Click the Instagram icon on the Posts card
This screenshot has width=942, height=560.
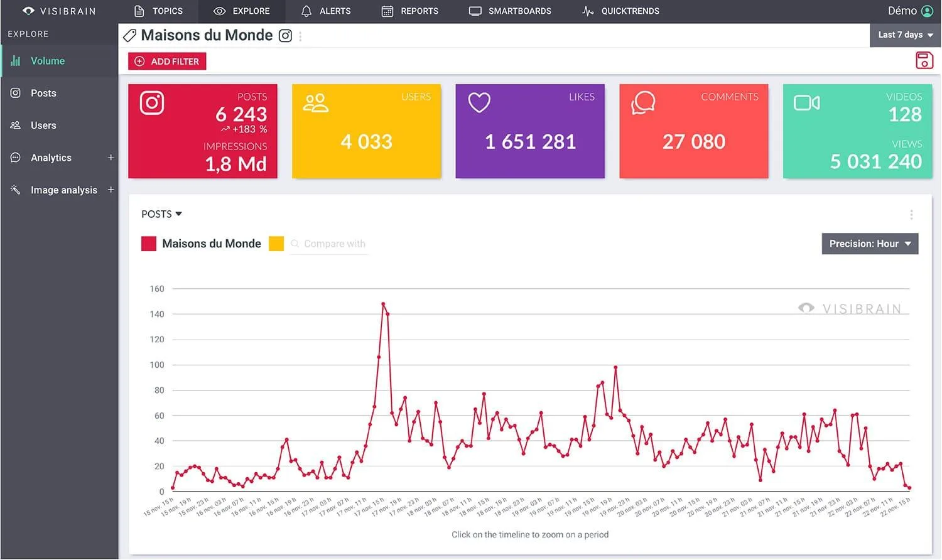pyautogui.click(x=152, y=103)
